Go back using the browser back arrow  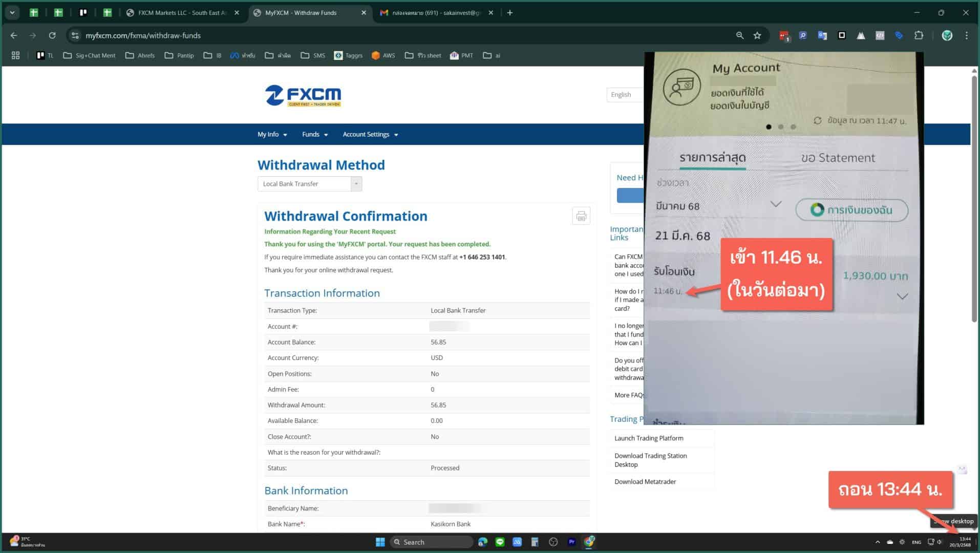(14, 35)
